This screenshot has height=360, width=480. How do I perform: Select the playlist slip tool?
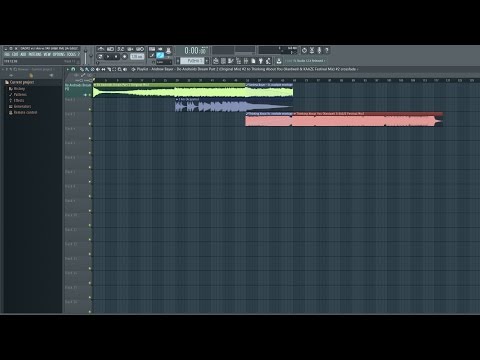(x=103, y=69)
